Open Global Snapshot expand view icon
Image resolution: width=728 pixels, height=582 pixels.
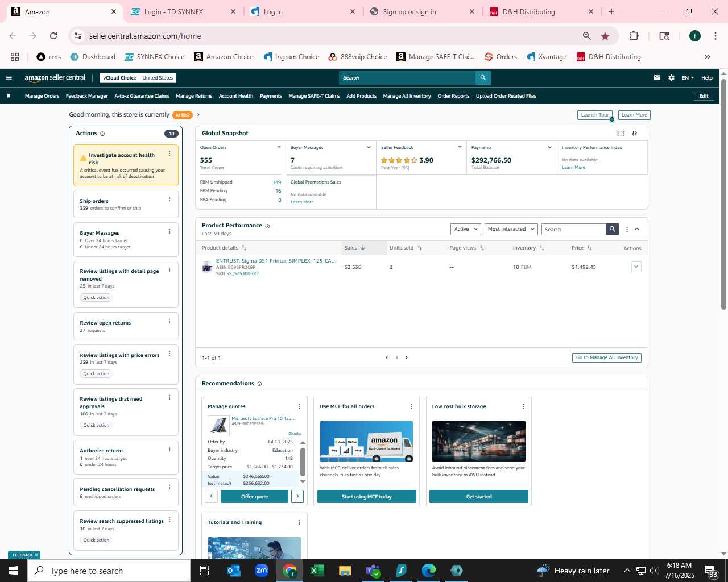tap(621, 134)
